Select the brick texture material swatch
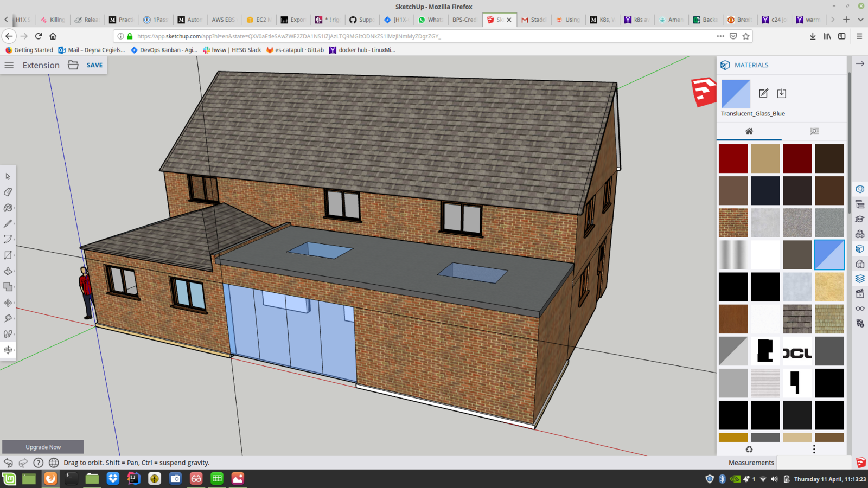 (x=733, y=223)
